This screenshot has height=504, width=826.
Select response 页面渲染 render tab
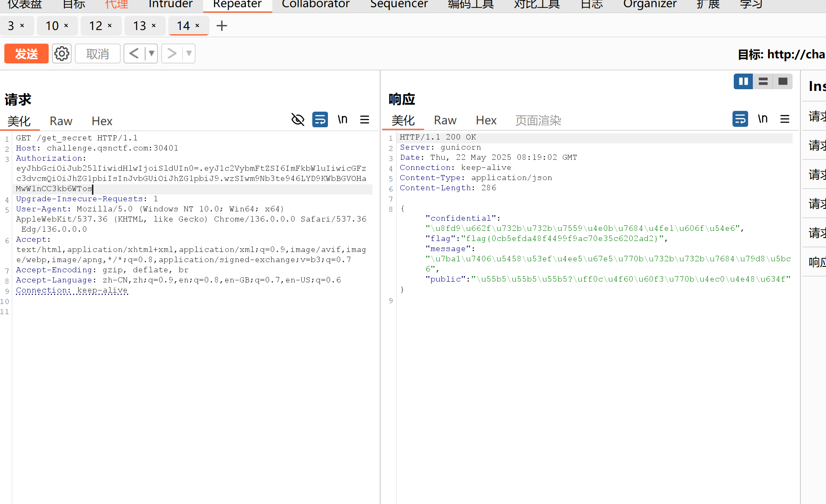(538, 121)
